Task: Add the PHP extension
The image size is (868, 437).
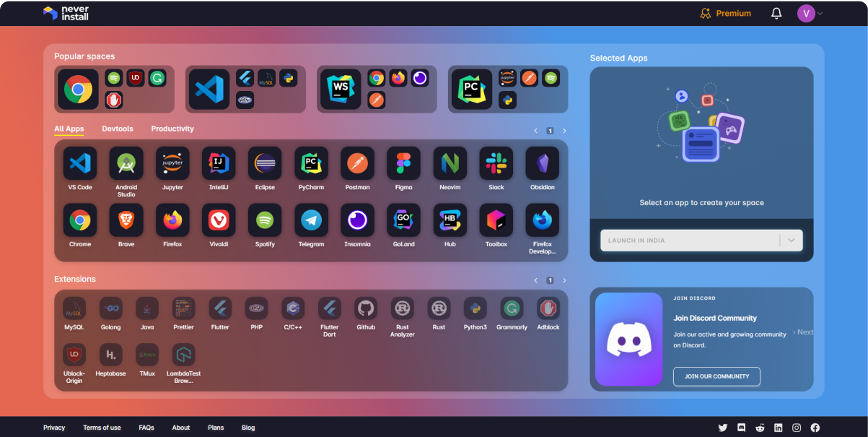Action: pos(256,308)
